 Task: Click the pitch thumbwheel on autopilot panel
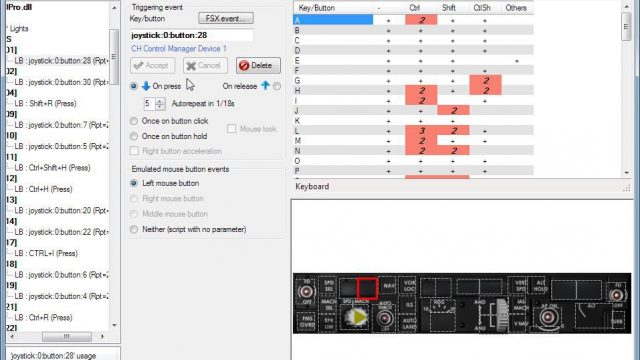click(501, 316)
